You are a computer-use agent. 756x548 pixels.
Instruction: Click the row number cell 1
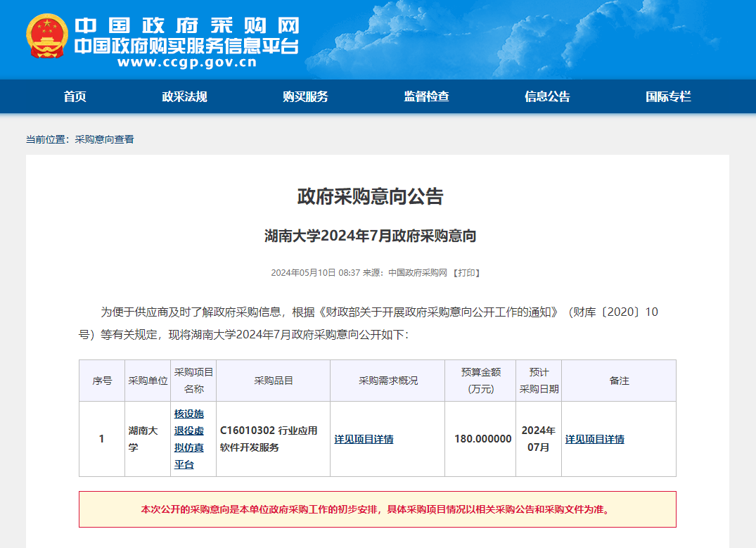[x=102, y=439]
